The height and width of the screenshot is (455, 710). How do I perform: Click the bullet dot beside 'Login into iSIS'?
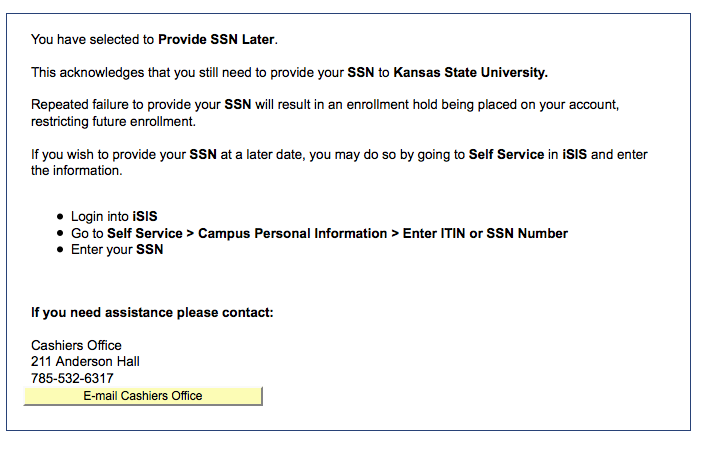point(60,216)
